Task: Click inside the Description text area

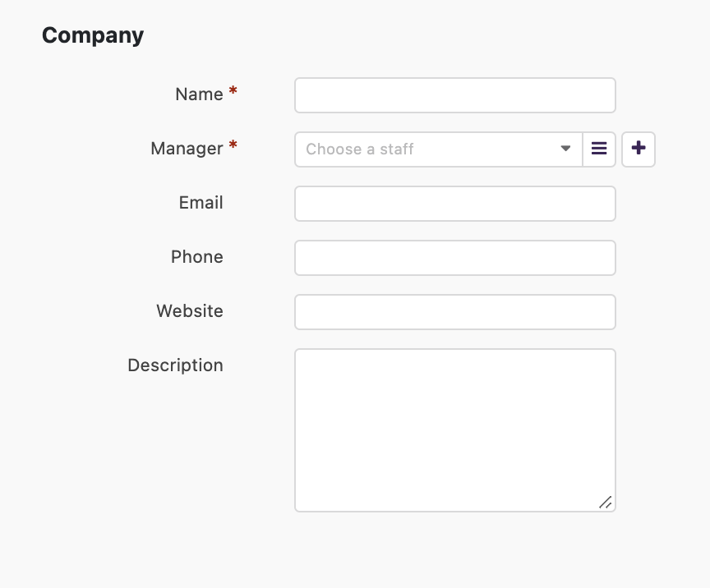Action: [455, 430]
